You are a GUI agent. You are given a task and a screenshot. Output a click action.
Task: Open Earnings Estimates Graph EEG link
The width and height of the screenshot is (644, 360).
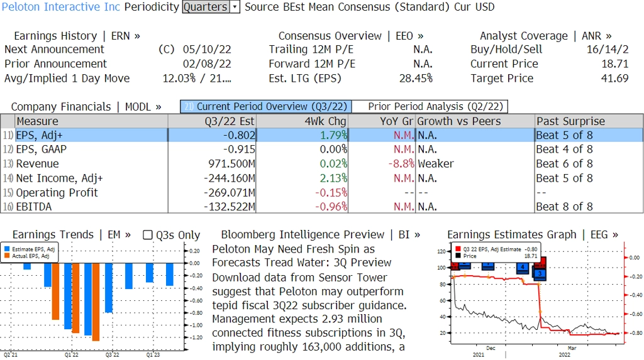533,235
